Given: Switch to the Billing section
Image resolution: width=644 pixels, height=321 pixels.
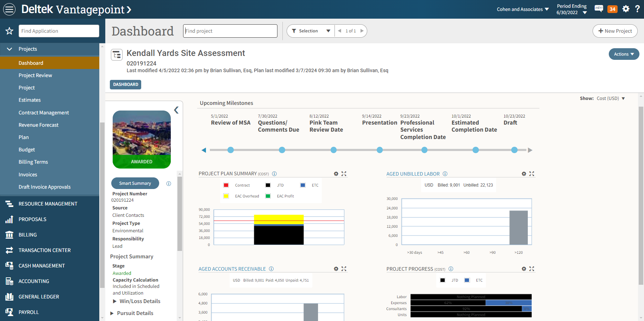Looking at the screenshot, I should tap(27, 235).
